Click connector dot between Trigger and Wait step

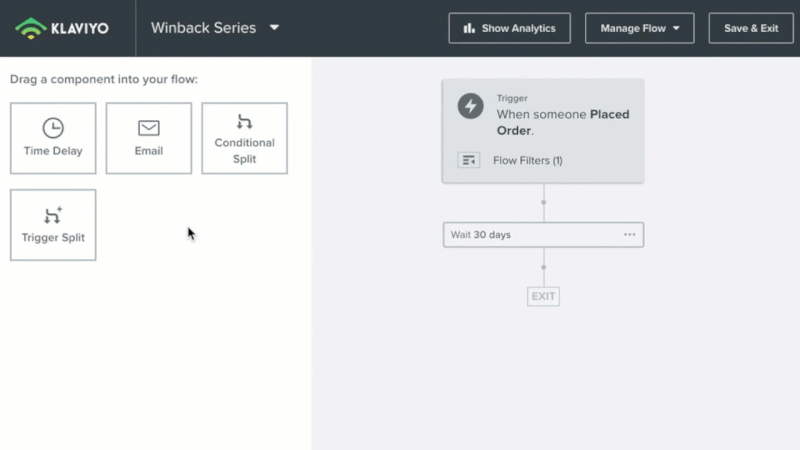coord(544,203)
